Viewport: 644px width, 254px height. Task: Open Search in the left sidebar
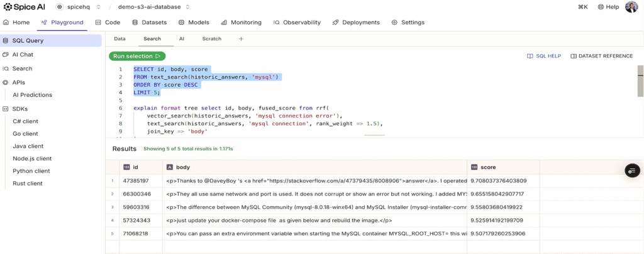tap(22, 69)
